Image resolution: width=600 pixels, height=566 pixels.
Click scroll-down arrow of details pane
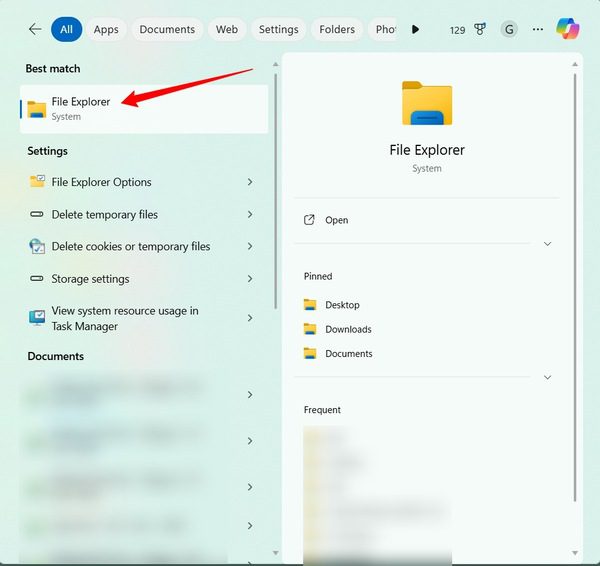click(575, 553)
